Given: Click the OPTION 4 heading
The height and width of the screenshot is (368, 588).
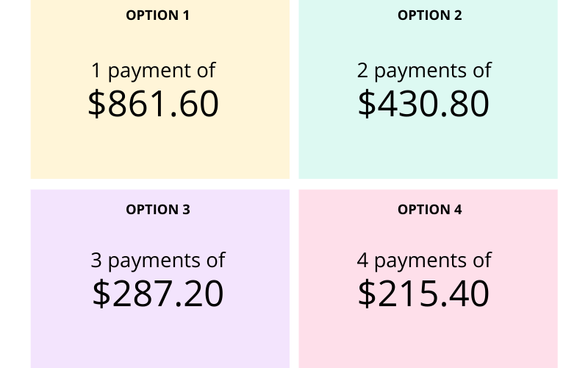Looking at the screenshot, I should coord(429,210).
